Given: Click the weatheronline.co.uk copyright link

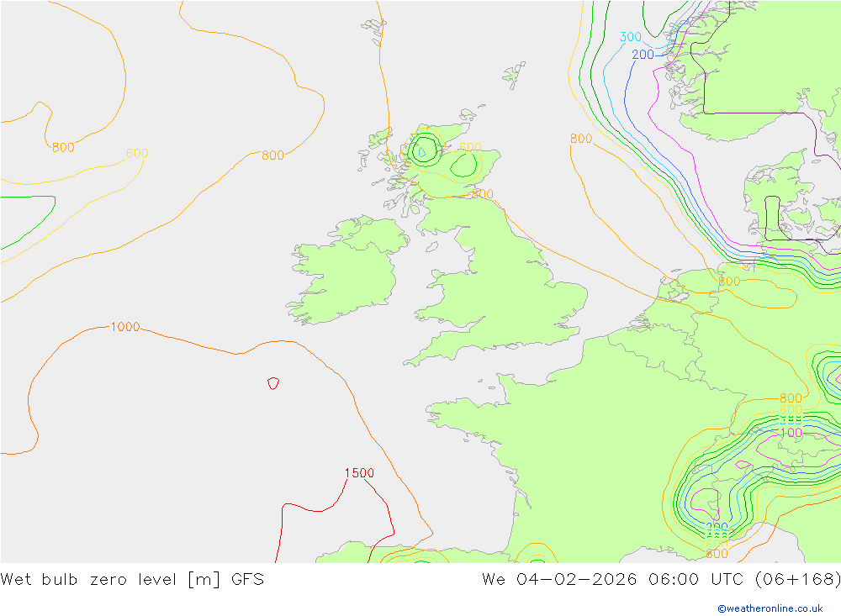Looking at the screenshot, I should (770, 608).
